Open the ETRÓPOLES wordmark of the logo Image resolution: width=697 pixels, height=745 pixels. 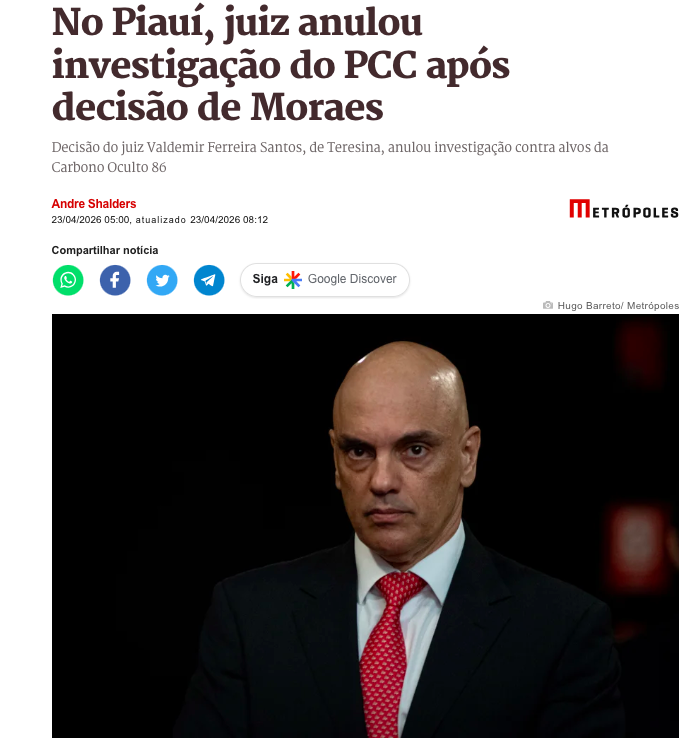coord(635,212)
